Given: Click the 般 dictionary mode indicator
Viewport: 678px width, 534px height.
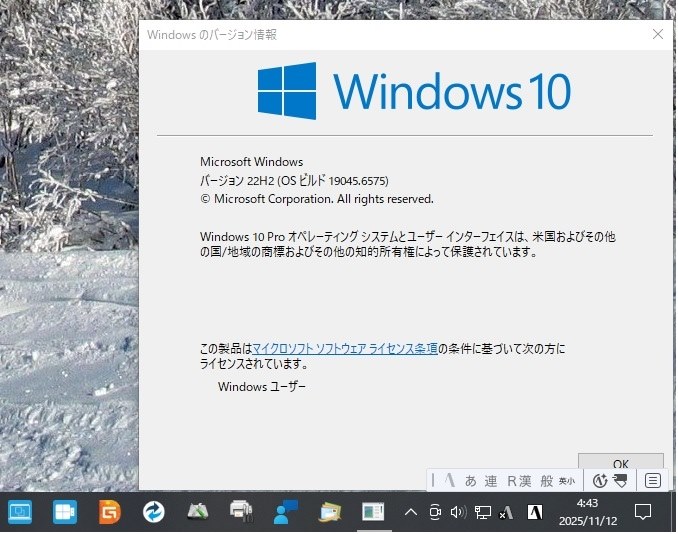Looking at the screenshot, I should [547, 480].
